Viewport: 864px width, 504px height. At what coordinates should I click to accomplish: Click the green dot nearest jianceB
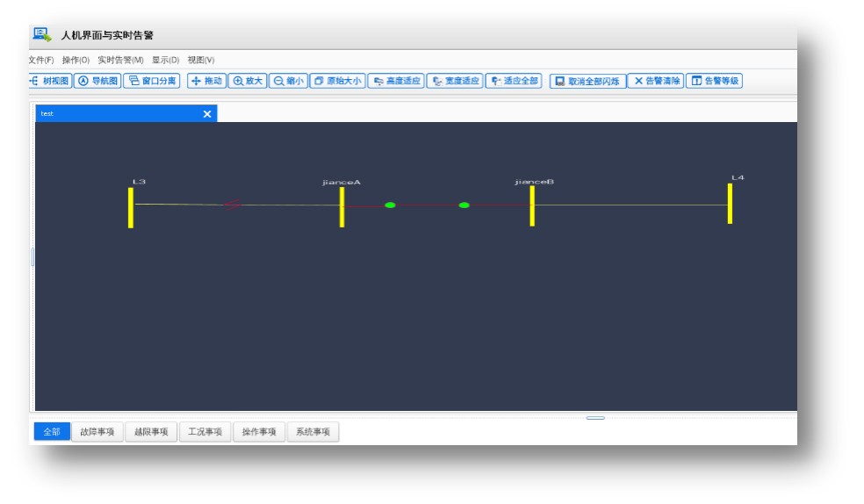pos(464,205)
